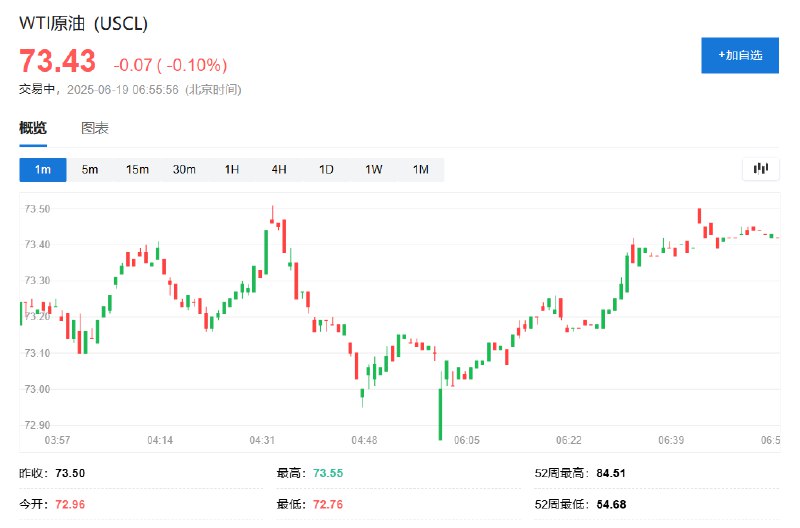Screen dimensions: 800x528
Task: Select the 30m interval
Action: tap(184, 169)
